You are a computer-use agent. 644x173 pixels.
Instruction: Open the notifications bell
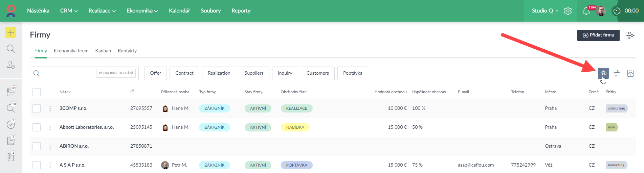(x=586, y=11)
